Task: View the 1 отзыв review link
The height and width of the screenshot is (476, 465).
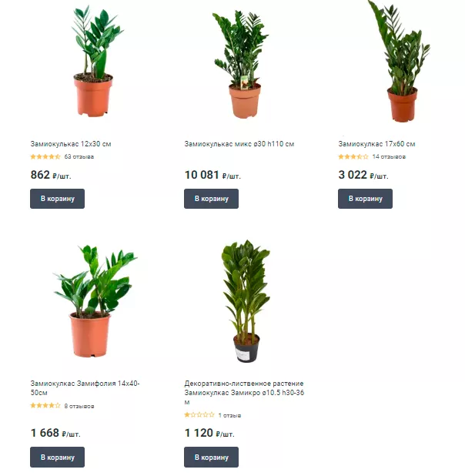Action: [x=229, y=415]
